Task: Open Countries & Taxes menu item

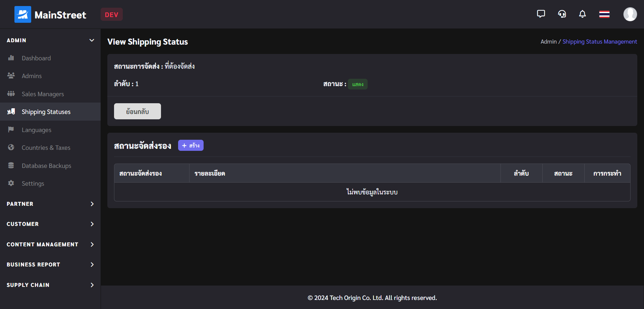Action: point(50,147)
